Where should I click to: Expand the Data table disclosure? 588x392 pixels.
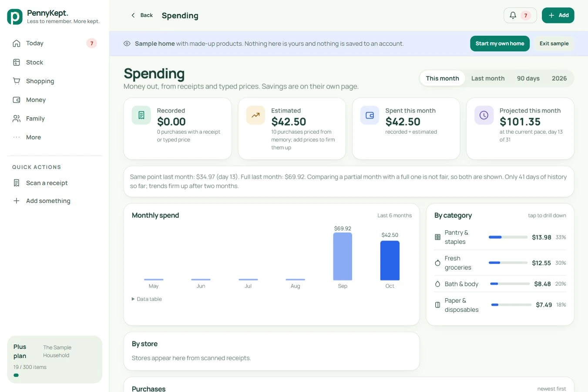(x=147, y=299)
